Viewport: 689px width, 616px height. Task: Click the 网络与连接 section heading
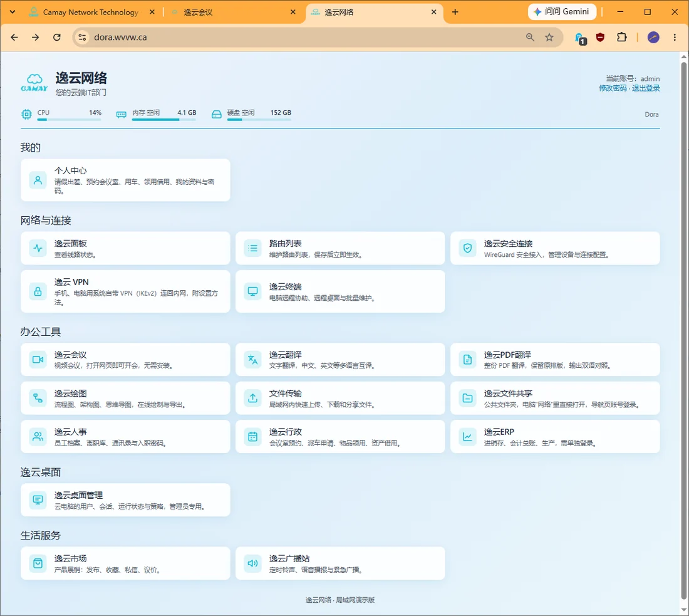(46, 221)
